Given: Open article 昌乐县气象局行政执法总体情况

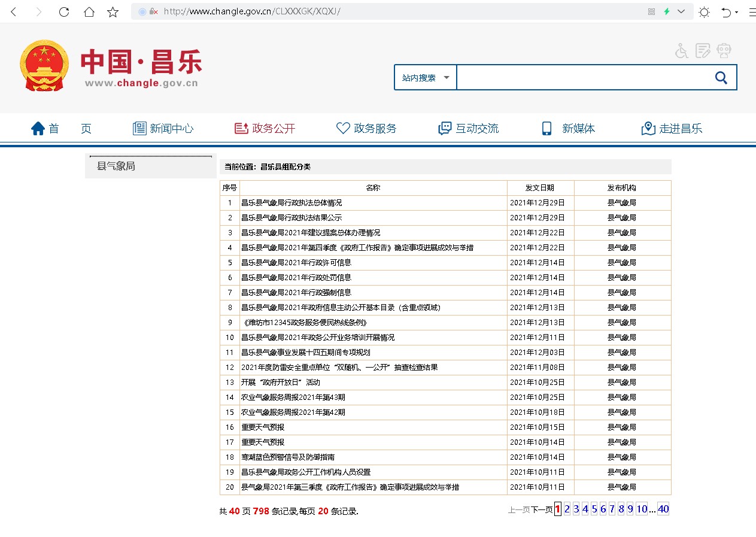Looking at the screenshot, I should [292, 203].
